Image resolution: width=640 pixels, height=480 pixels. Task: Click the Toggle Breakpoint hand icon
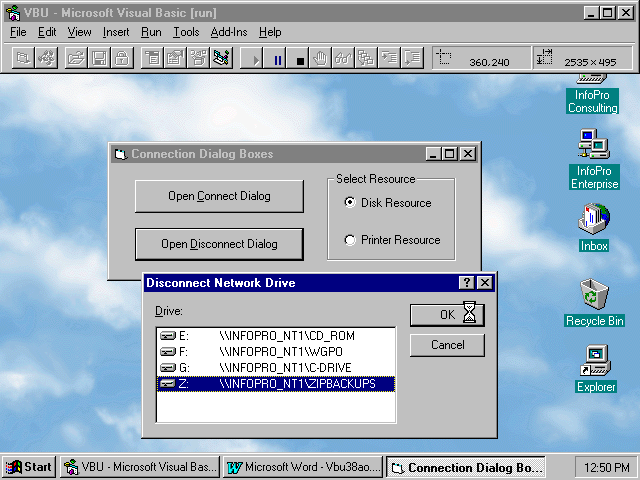pyautogui.click(x=320, y=59)
